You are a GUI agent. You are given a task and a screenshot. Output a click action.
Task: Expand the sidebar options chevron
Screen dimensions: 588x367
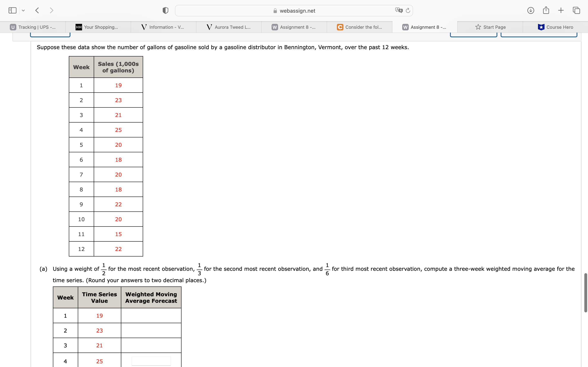[x=23, y=10]
